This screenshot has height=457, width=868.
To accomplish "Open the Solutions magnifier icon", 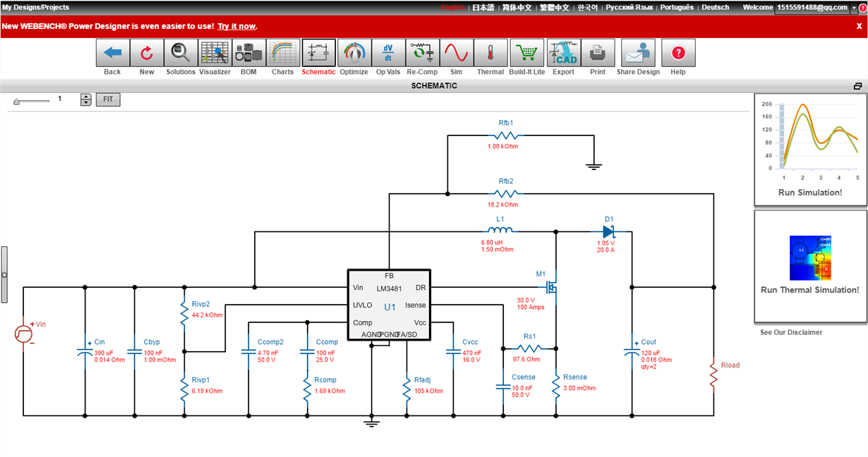I will click(x=181, y=53).
